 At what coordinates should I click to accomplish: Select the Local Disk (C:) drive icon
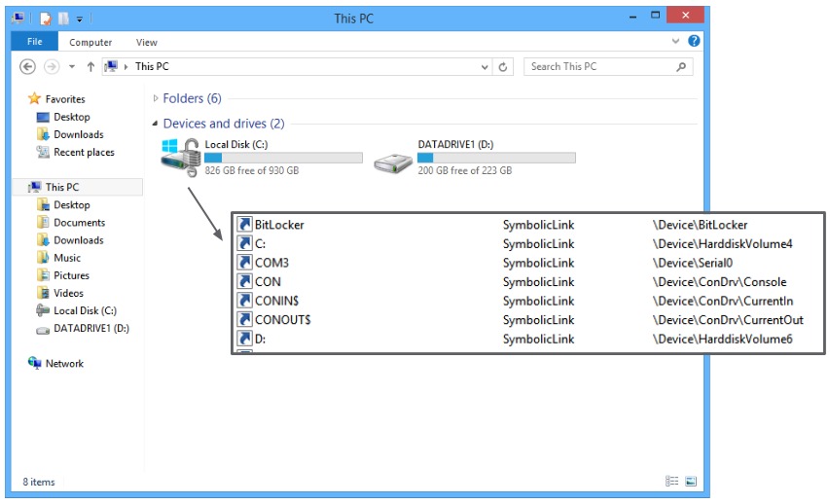(x=181, y=158)
